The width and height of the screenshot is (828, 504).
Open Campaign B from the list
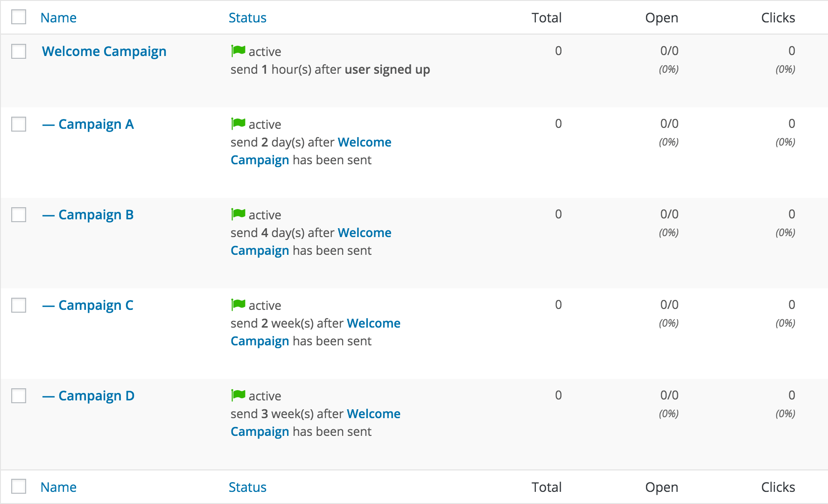pyautogui.click(x=96, y=215)
